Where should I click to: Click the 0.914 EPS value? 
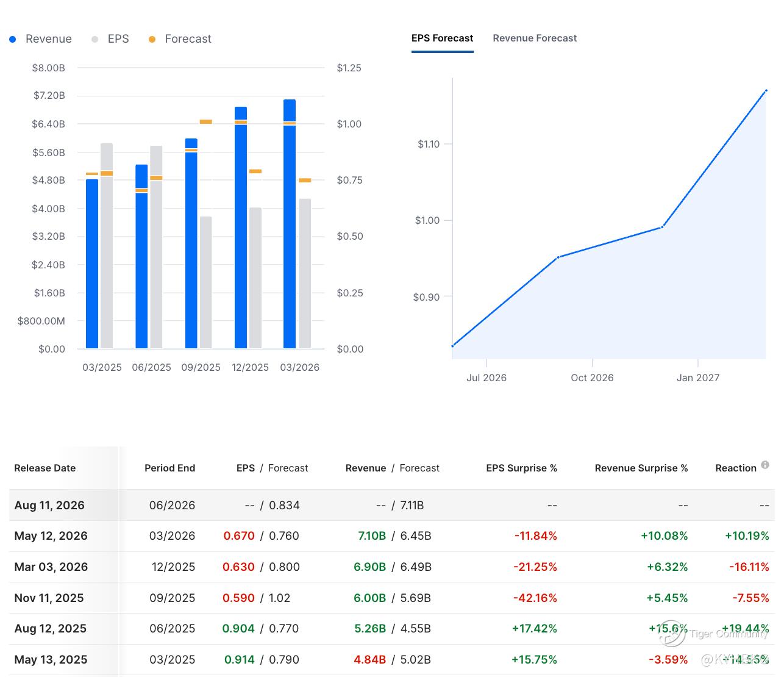click(x=240, y=659)
